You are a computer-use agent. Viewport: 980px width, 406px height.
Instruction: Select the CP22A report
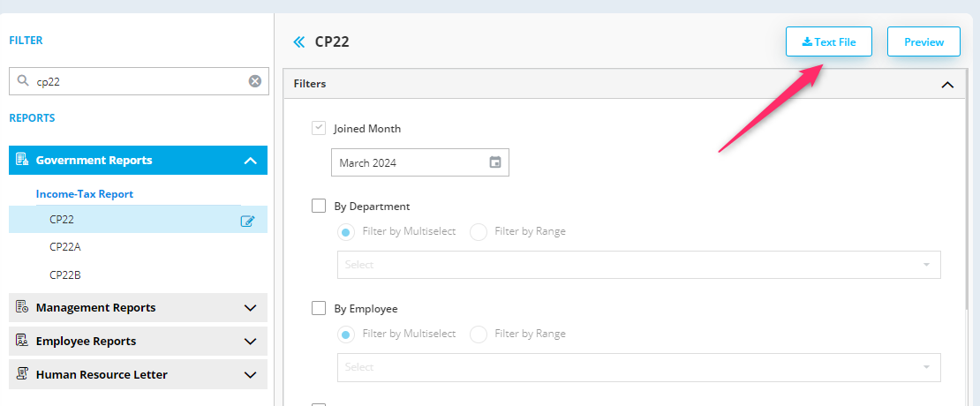point(65,247)
